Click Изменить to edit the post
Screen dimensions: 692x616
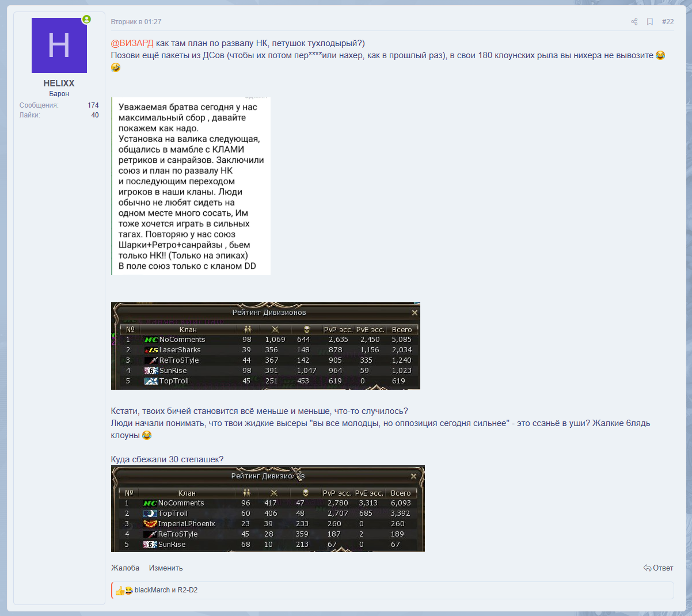point(166,568)
